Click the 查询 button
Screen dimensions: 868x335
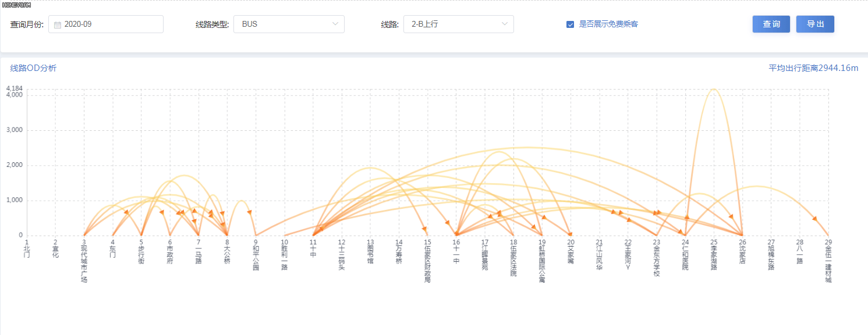pyautogui.click(x=771, y=24)
